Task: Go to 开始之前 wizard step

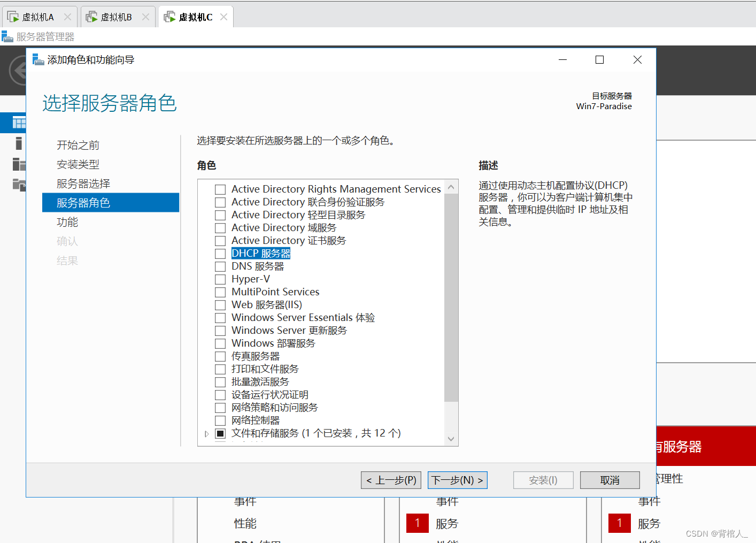Action: [x=78, y=145]
